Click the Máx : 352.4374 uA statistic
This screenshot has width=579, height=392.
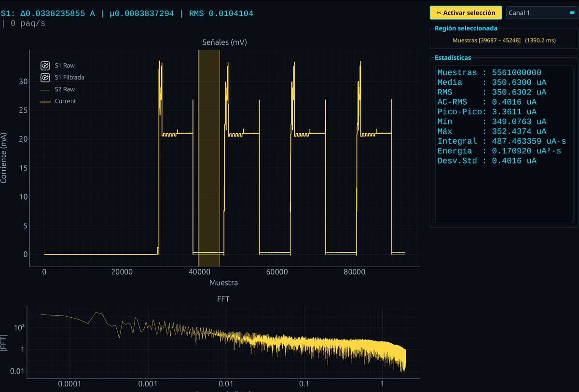point(492,131)
